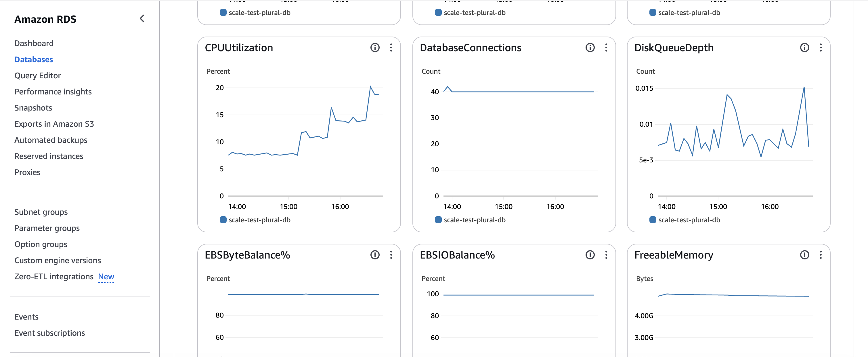Click the 4.00G label on FreeableMemory axis
The image size is (868, 357).
click(x=644, y=316)
